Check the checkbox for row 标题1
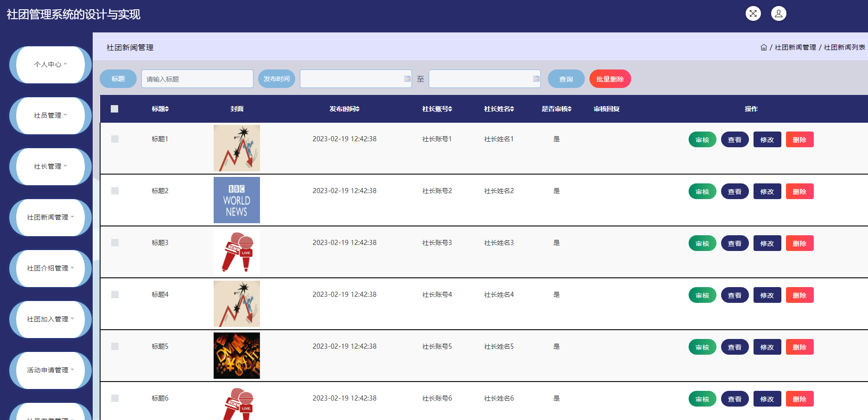Viewport: 868px width, 420px height. coord(115,139)
